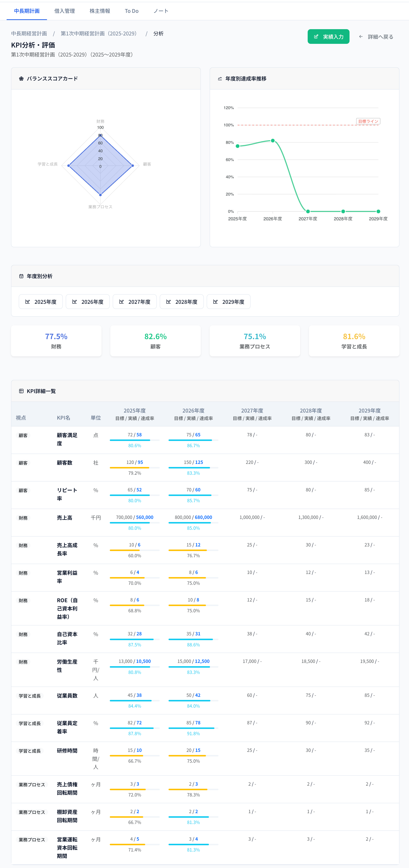The width and height of the screenshot is (409, 868).
Task: Click the 中長期経営計画 breadcrumb link
Action: pos(29,33)
